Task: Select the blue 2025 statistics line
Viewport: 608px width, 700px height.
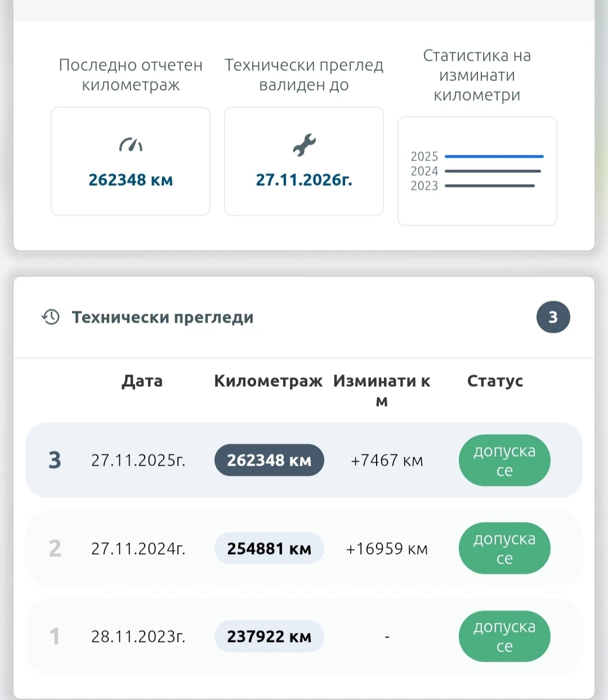Action: point(494,157)
